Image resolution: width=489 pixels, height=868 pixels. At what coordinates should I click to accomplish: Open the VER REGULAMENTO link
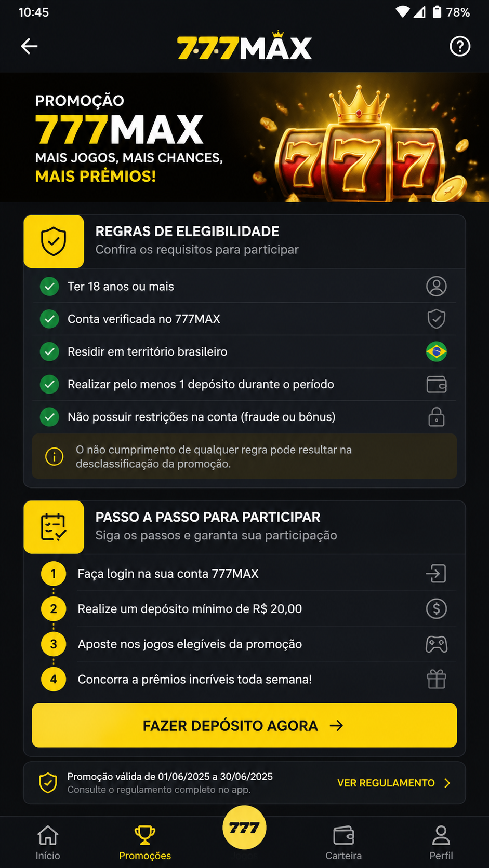[x=386, y=783]
